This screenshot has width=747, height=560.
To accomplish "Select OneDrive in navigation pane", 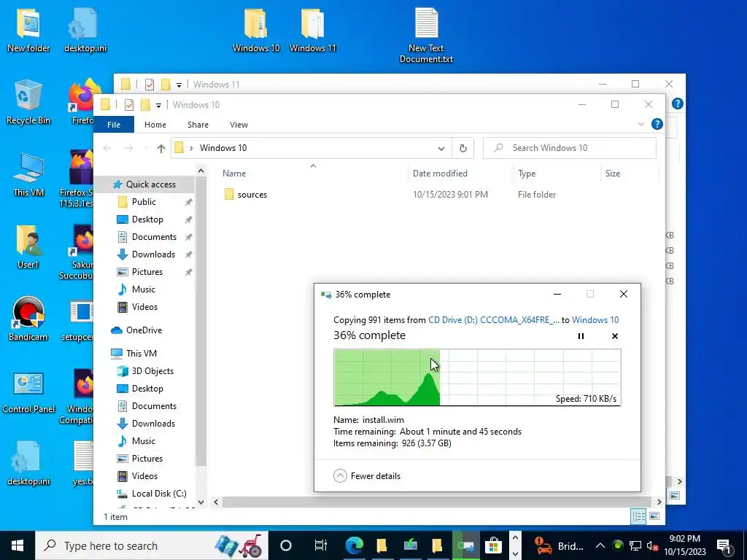I will pos(144,330).
